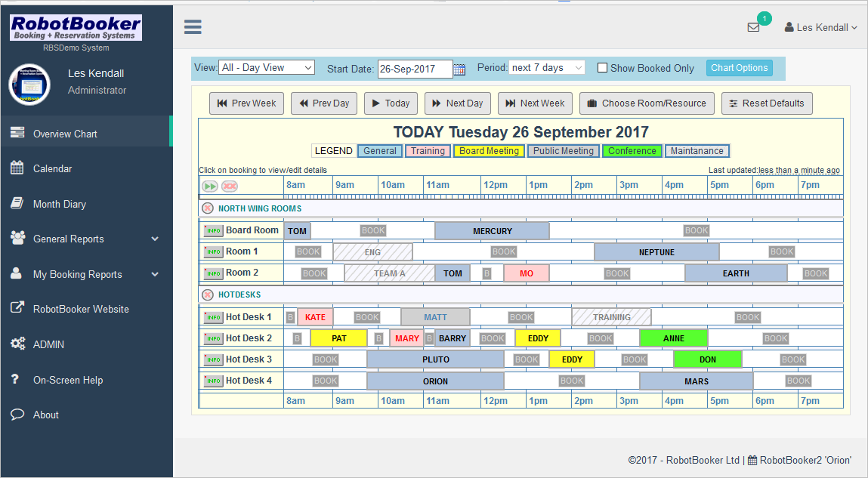Go to Prev Week

coord(247,103)
